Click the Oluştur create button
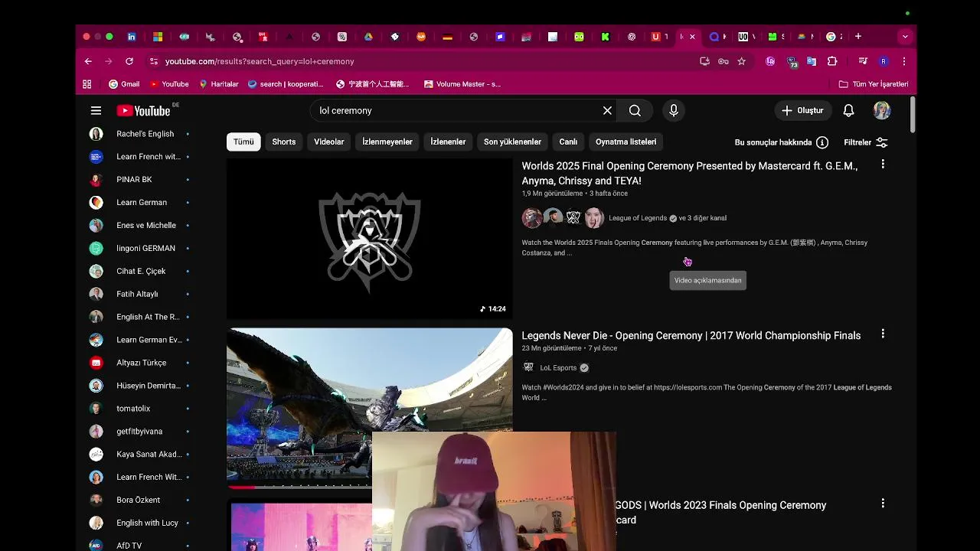The width and height of the screenshot is (980, 551). [x=802, y=110]
